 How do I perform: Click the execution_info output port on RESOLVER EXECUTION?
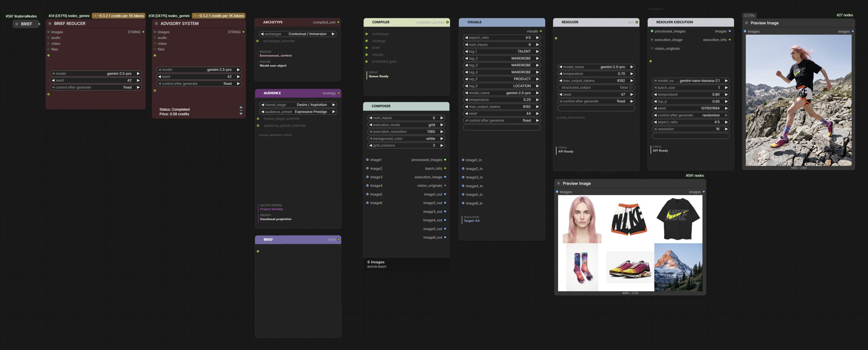[729, 40]
